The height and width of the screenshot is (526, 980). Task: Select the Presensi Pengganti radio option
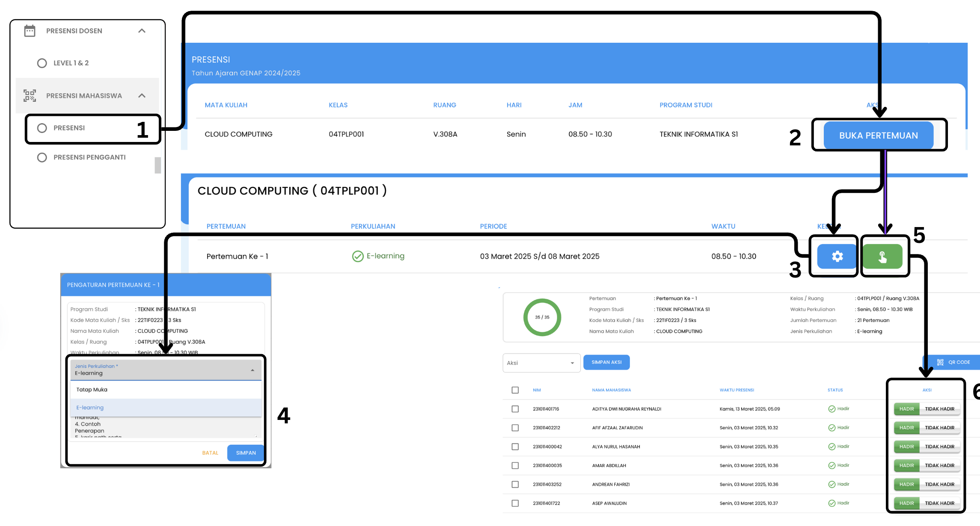click(42, 157)
